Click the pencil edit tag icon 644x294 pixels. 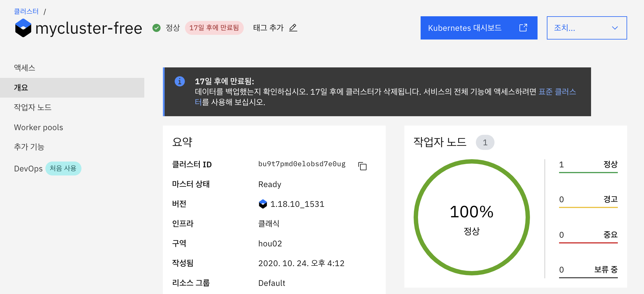(293, 28)
